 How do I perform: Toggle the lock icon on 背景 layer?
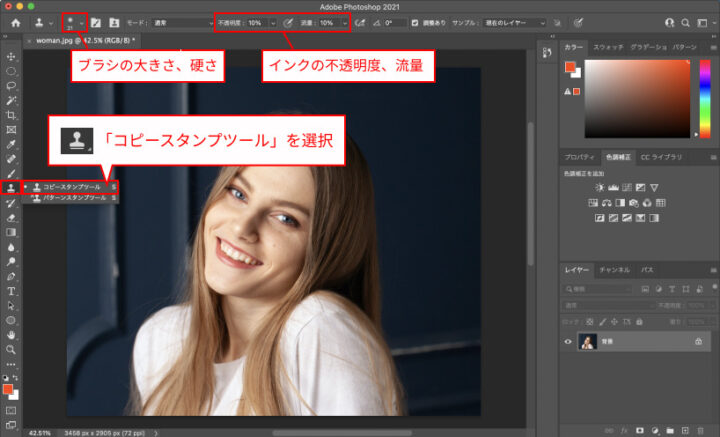[x=698, y=342]
